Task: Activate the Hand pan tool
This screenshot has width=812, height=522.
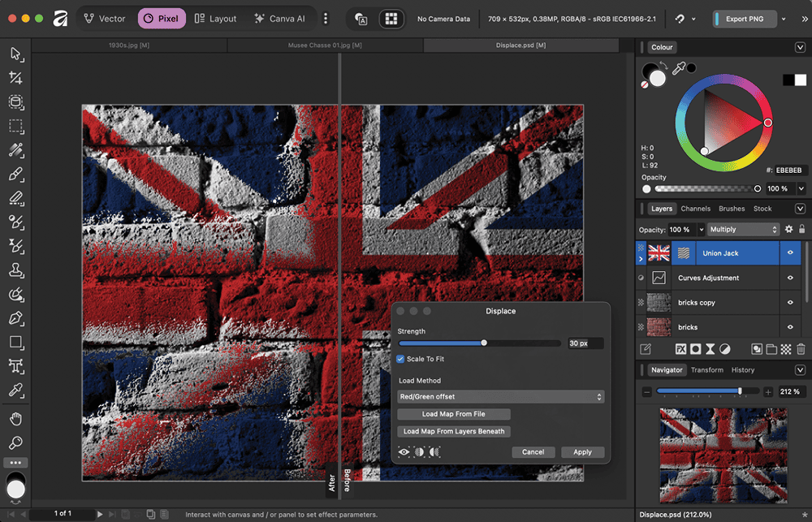Action: (x=15, y=419)
